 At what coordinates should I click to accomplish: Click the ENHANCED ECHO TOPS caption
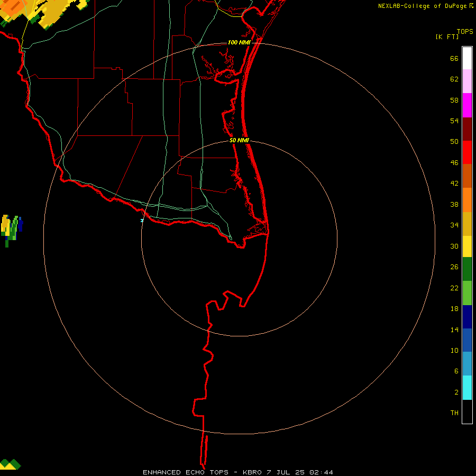pyautogui.click(x=186, y=472)
